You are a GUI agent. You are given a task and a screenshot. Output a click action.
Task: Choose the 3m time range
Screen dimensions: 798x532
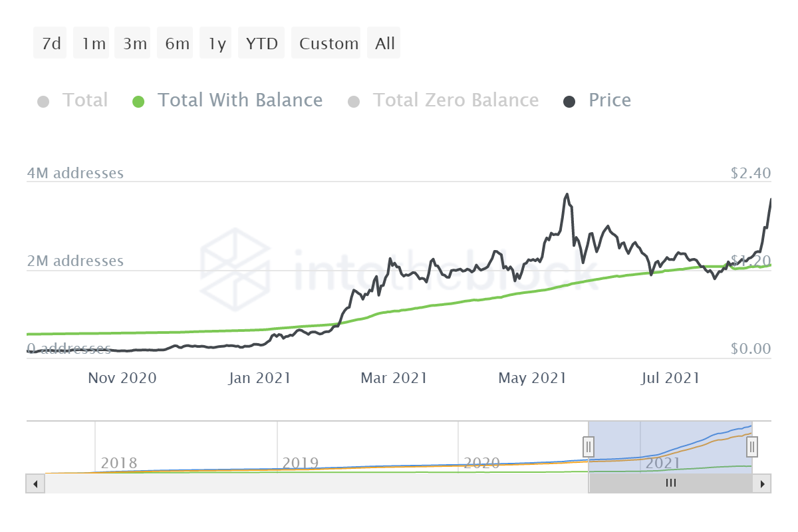135,44
